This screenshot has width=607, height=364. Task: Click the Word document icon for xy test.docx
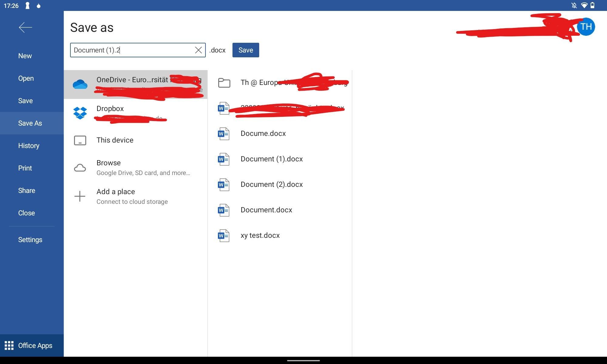coord(224,235)
